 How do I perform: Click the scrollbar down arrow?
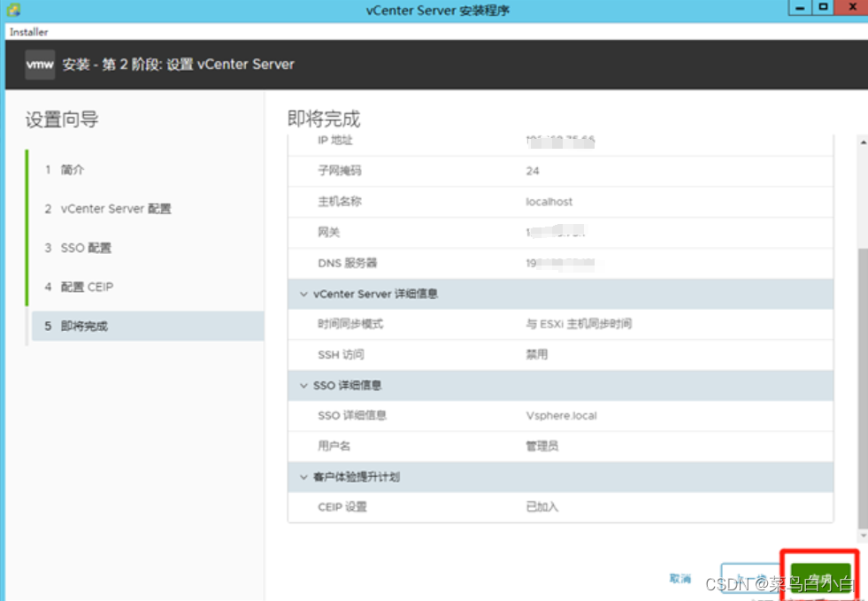pos(863,536)
